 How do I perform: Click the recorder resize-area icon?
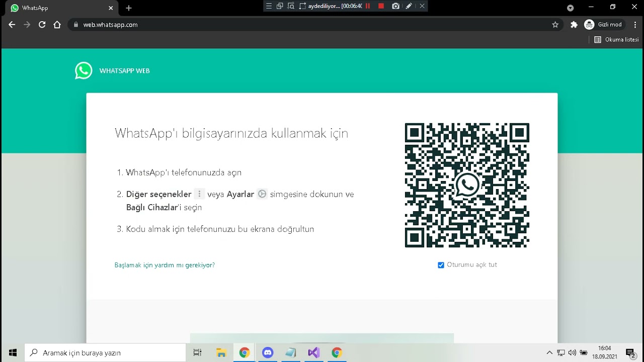click(302, 6)
